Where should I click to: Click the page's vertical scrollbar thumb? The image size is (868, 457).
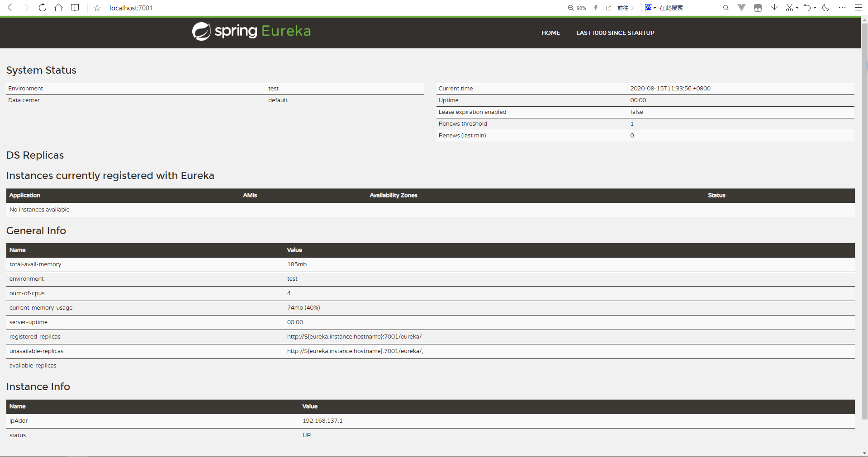(864, 221)
